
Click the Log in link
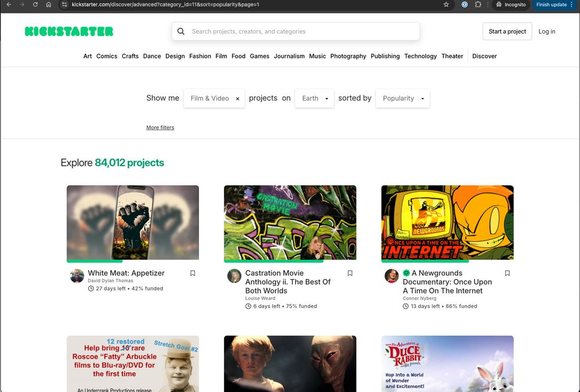(547, 31)
